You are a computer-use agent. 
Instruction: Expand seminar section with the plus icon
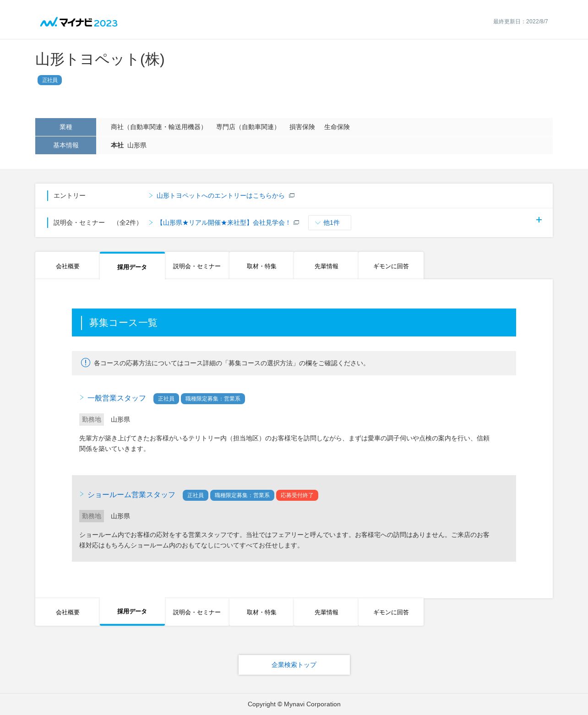[x=539, y=220]
